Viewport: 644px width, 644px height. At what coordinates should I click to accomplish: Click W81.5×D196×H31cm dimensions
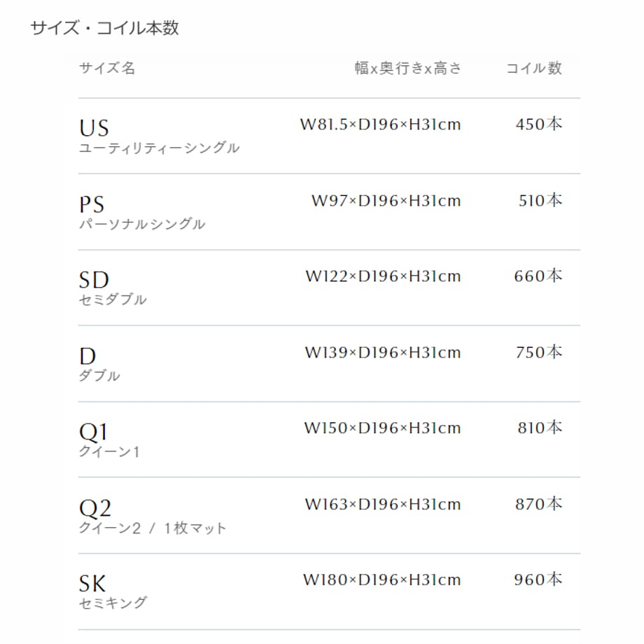coord(380,125)
